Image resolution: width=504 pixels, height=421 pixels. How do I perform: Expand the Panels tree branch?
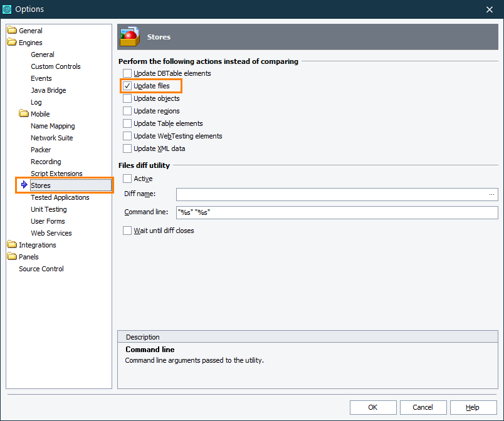[12, 256]
